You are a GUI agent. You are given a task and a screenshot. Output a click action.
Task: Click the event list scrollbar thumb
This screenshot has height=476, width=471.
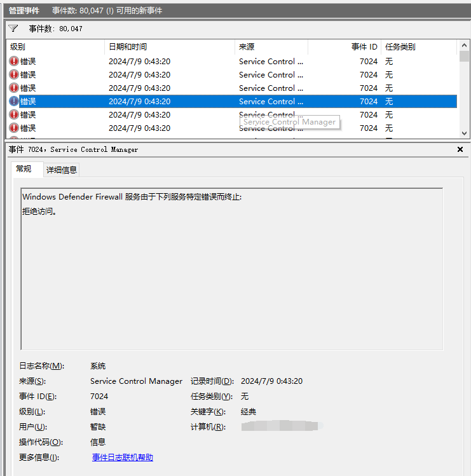pos(464,57)
